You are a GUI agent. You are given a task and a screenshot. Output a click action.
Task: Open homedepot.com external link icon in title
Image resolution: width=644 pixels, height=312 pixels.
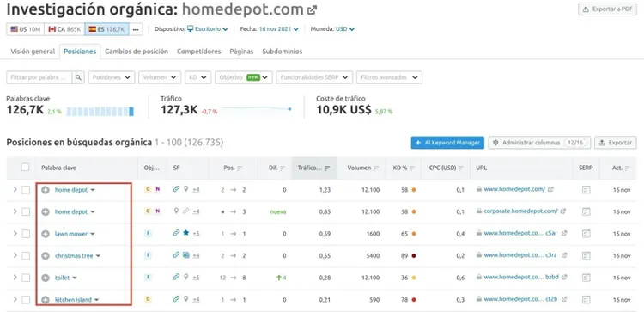click(x=313, y=9)
